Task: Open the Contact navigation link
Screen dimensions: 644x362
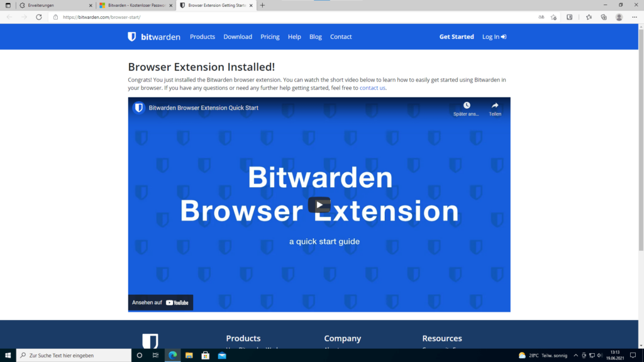Action: point(341,36)
